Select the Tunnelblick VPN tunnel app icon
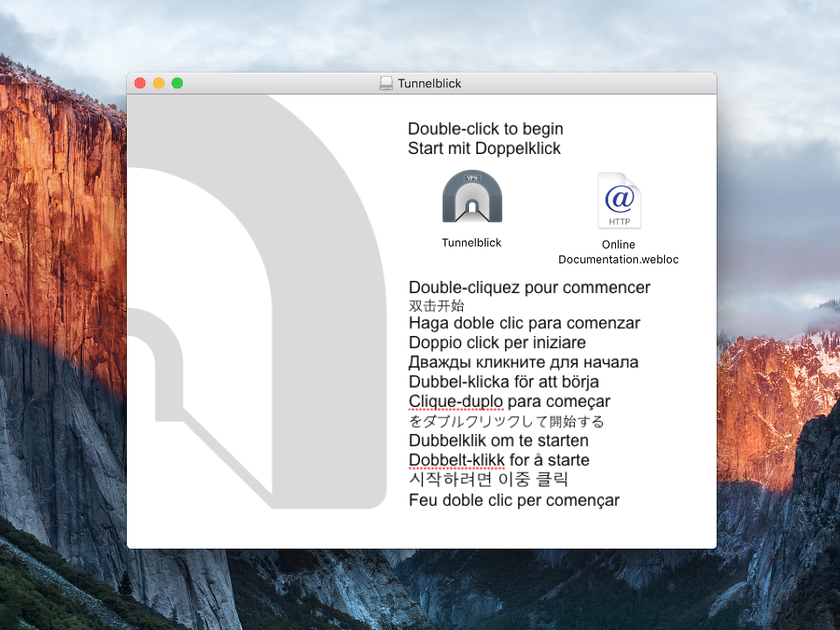The image size is (840, 630). point(472,197)
